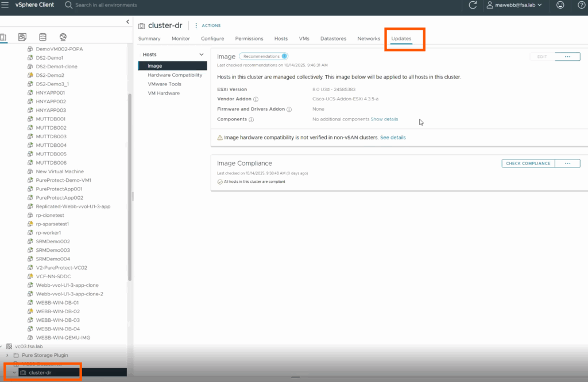Click the Check Compliance button
588x382 pixels.
coord(528,163)
